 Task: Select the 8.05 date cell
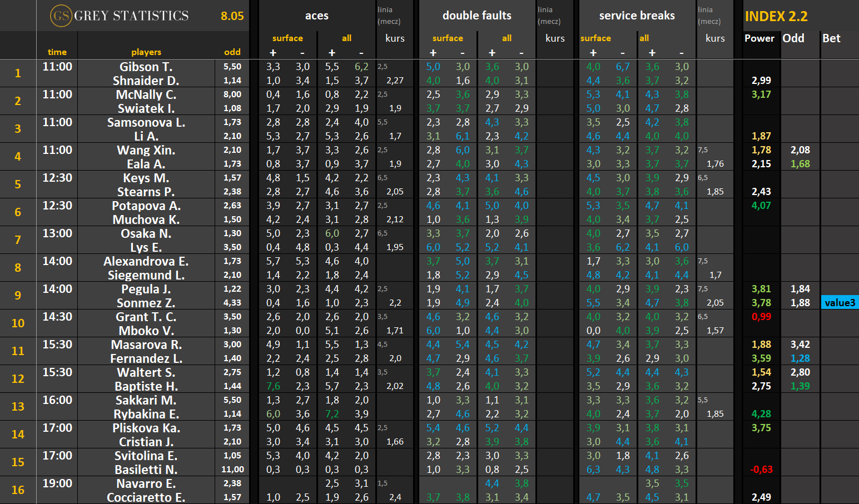click(232, 16)
